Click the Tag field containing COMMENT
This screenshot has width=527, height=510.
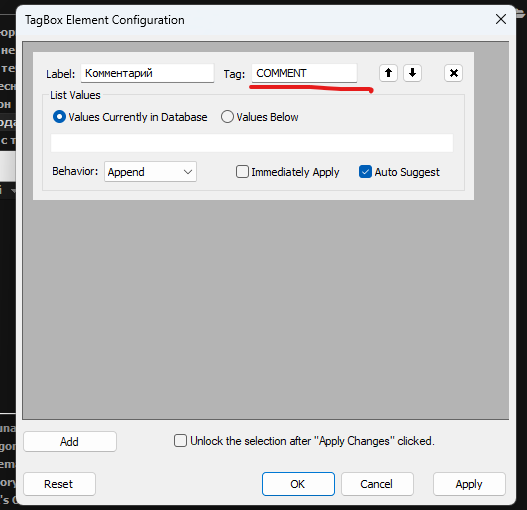[304, 73]
